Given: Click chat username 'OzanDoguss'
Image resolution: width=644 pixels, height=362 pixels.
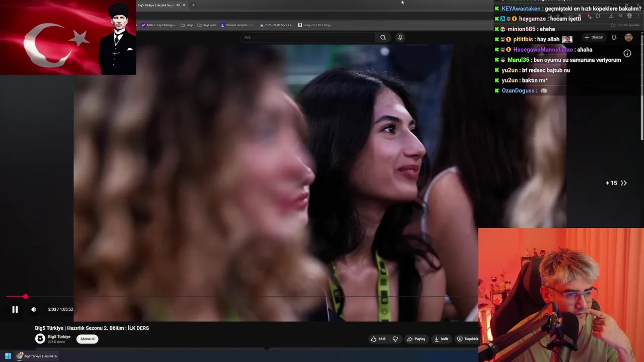Looking at the screenshot, I should (518, 90).
